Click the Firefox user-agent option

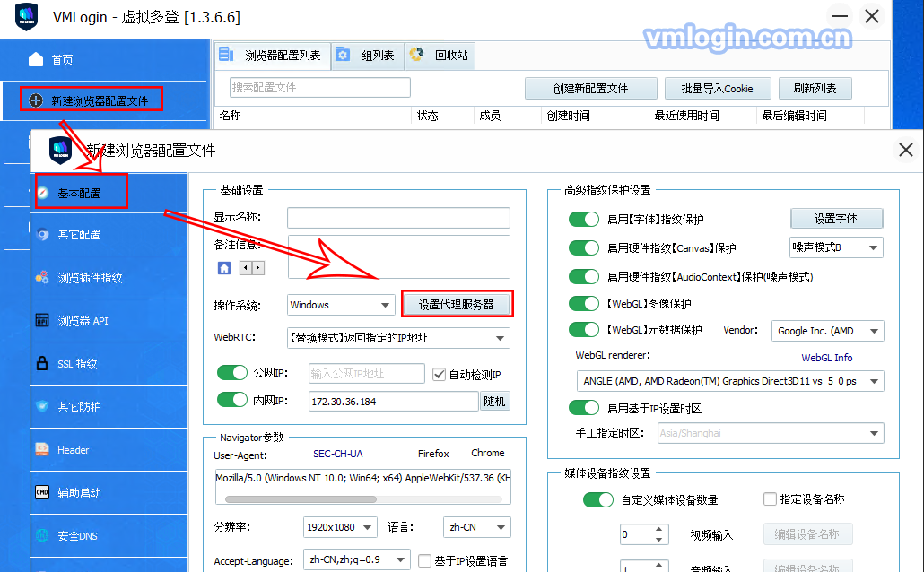[x=433, y=454]
